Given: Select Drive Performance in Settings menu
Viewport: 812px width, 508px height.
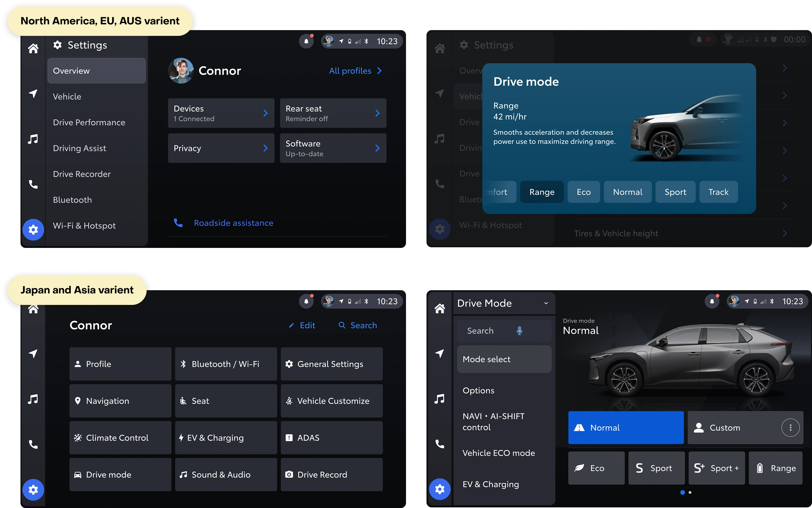Looking at the screenshot, I should [x=89, y=122].
